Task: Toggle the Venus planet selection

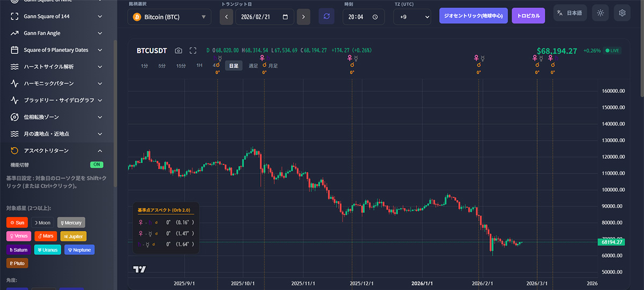Action: (19, 236)
